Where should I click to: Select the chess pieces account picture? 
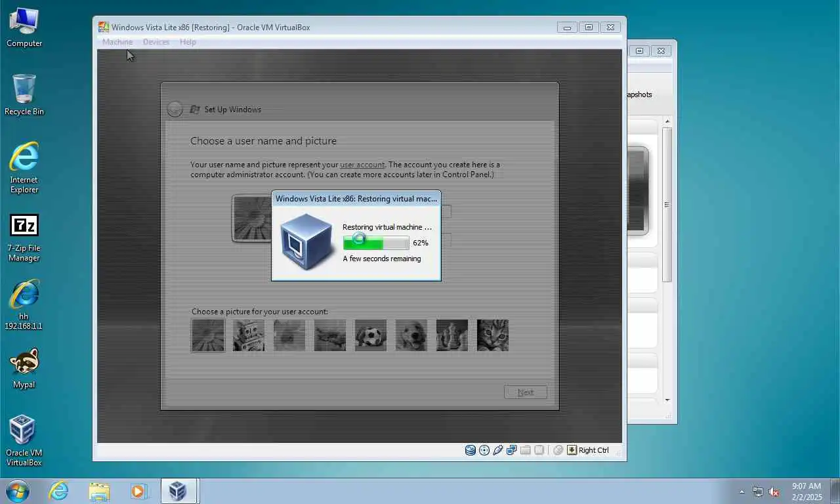coord(452,335)
